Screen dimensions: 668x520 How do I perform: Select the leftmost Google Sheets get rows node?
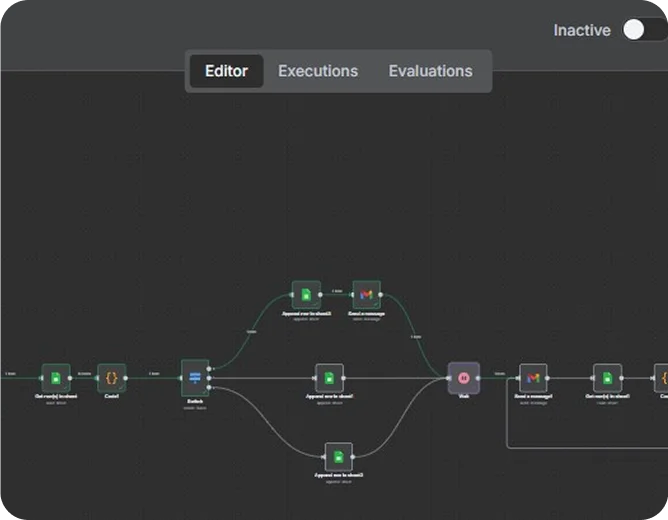56,378
